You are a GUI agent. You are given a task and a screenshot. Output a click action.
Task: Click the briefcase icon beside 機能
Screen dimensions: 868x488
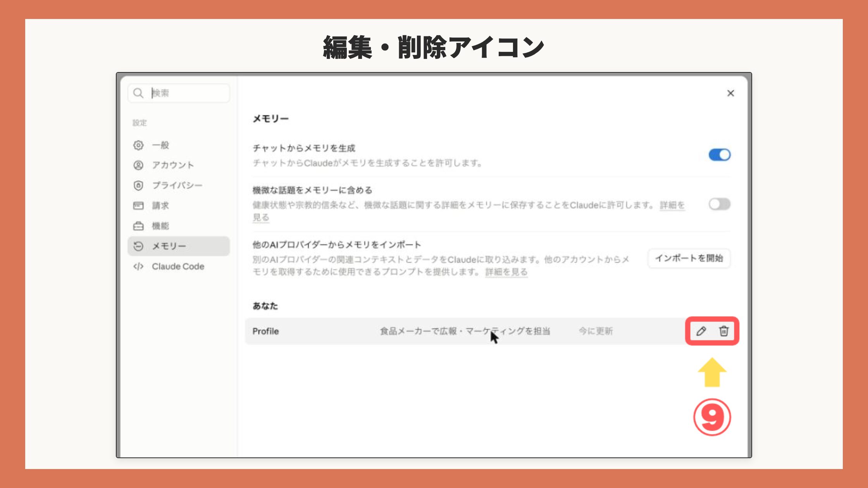(138, 226)
